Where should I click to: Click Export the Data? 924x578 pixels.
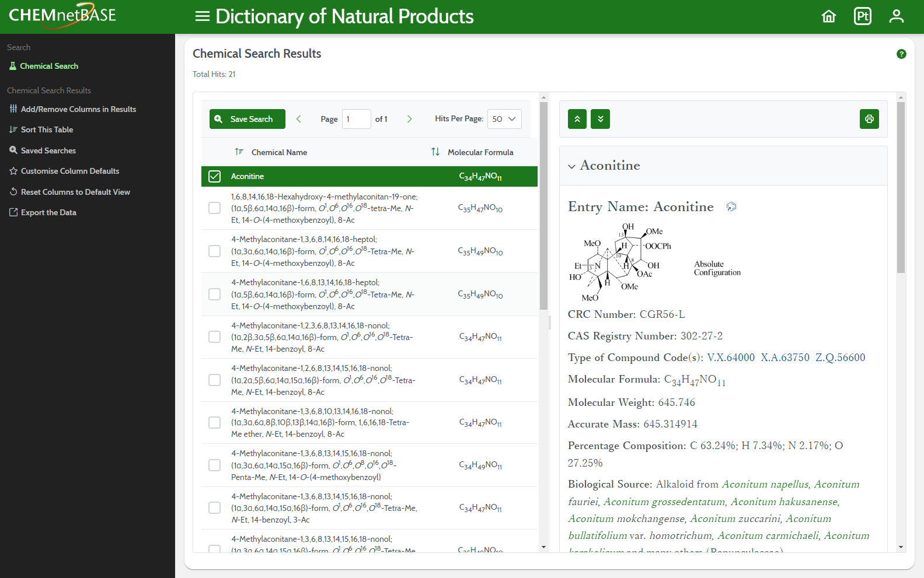click(43, 212)
